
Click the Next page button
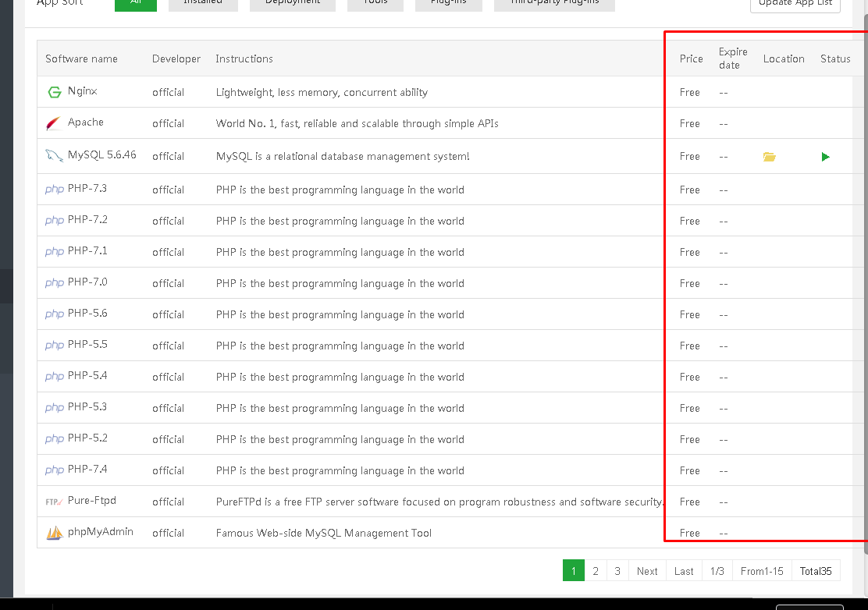(647, 571)
